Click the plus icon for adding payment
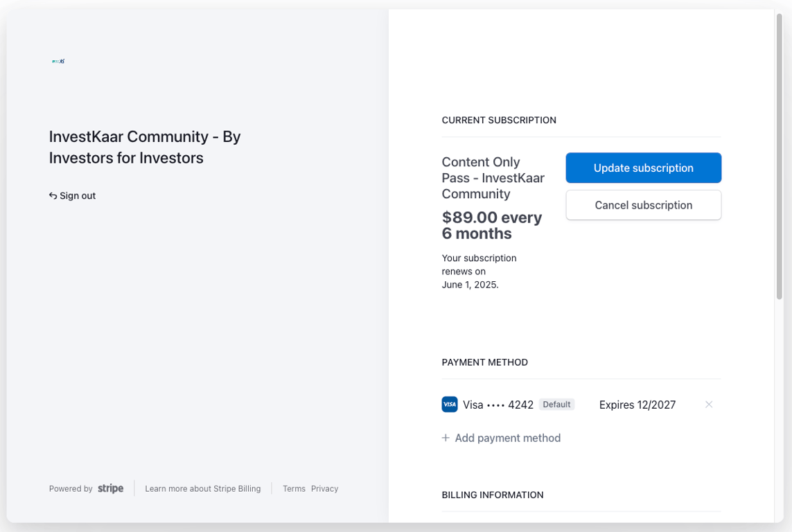 pos(446,438)
